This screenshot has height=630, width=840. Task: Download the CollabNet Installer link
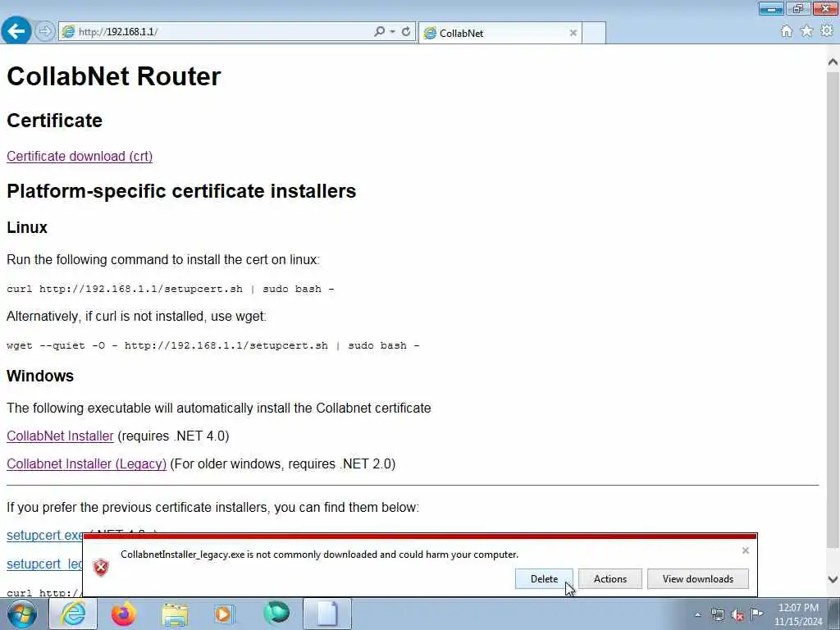tap(60, 436)
